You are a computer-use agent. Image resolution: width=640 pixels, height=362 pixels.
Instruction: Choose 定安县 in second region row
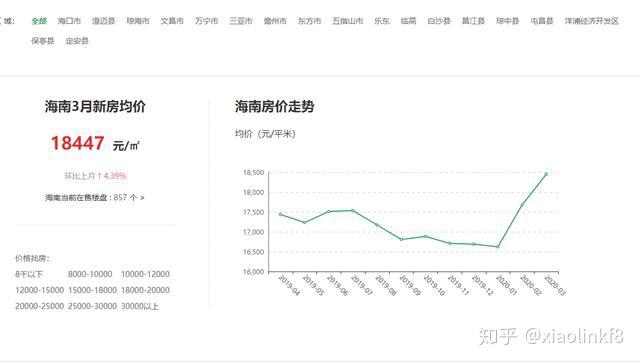pos(77,41)
